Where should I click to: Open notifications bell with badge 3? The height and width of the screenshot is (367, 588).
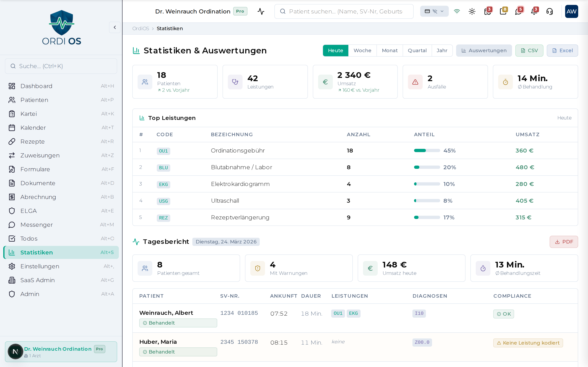click(x=534, y=11)
